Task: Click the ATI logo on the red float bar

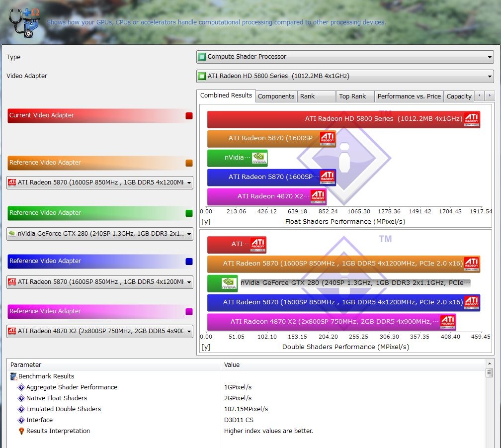Action: (472, 119)
